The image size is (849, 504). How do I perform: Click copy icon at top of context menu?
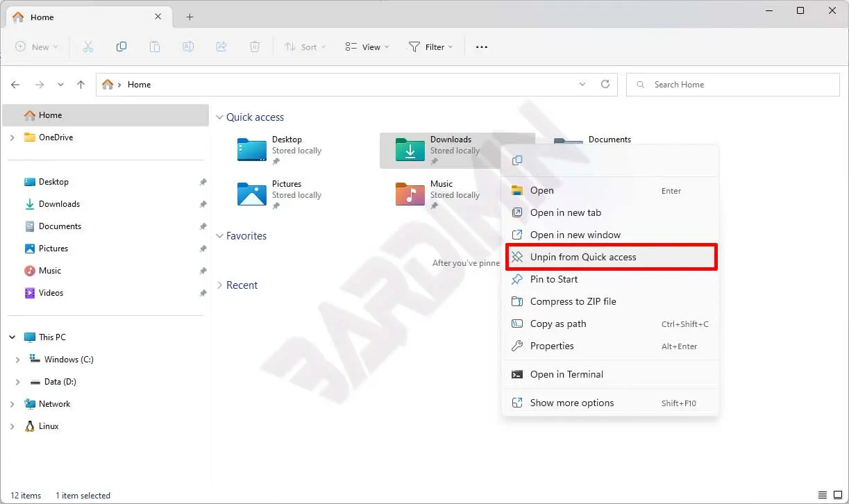click(517, 160)
